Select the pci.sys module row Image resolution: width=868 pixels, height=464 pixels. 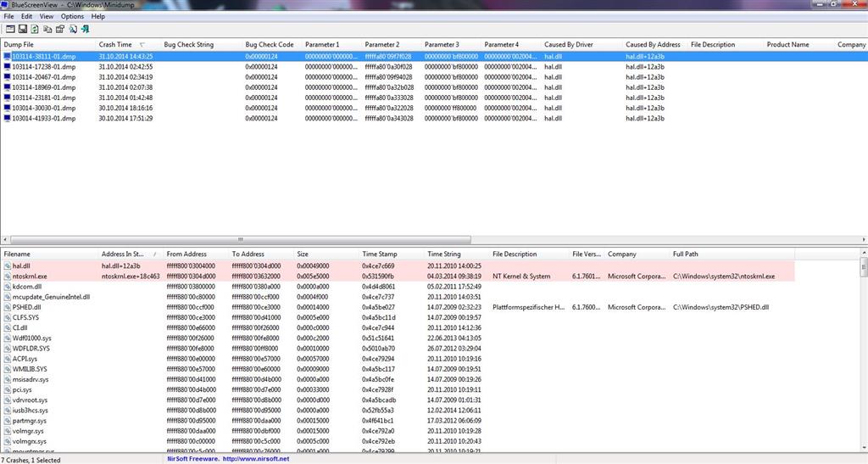pos(398,390)
